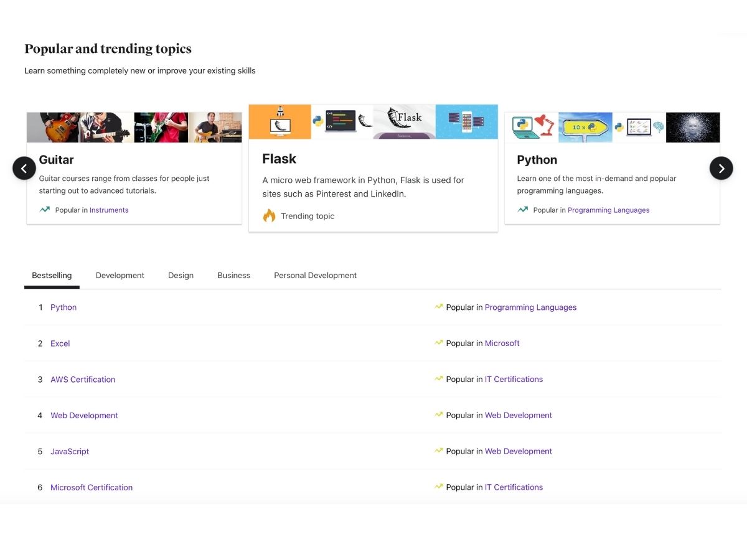747x560 pixels.
Task: Click trend icon in Web Development topic row
Action: pos(439,415)
